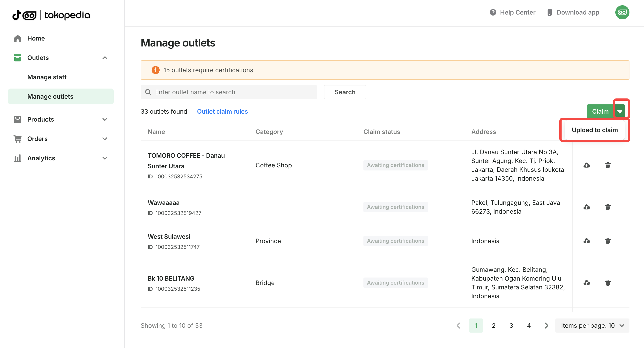
Task: Click the Download app phone icon
Action: pos(549,12)
